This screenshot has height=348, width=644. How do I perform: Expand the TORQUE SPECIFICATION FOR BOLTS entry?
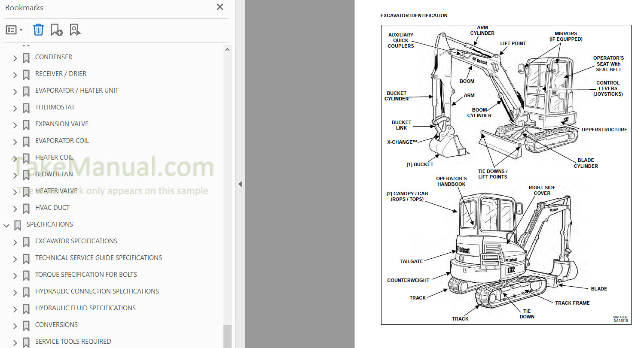click(15, 275)
